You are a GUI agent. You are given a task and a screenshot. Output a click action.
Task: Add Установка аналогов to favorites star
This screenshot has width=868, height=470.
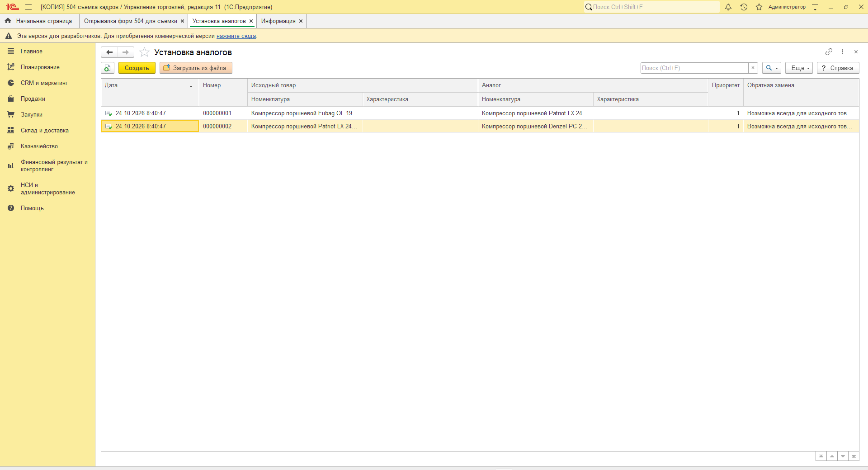click(x=144, y=52)
